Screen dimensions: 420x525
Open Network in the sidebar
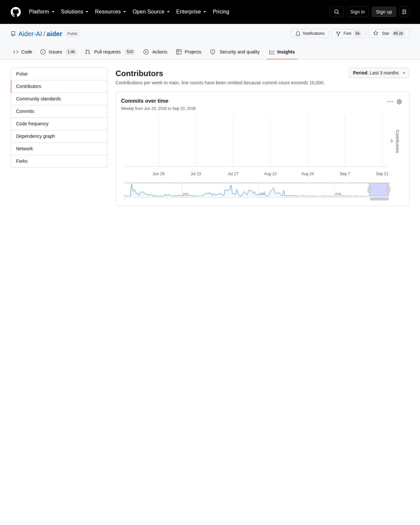(x=59, y=149)
